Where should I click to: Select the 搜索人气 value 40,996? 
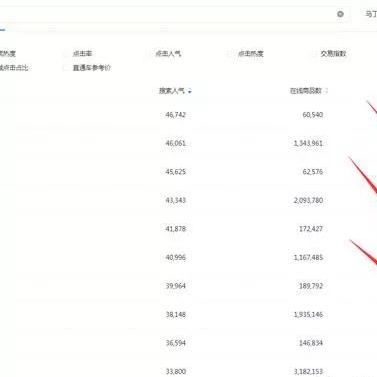[176, 257]
